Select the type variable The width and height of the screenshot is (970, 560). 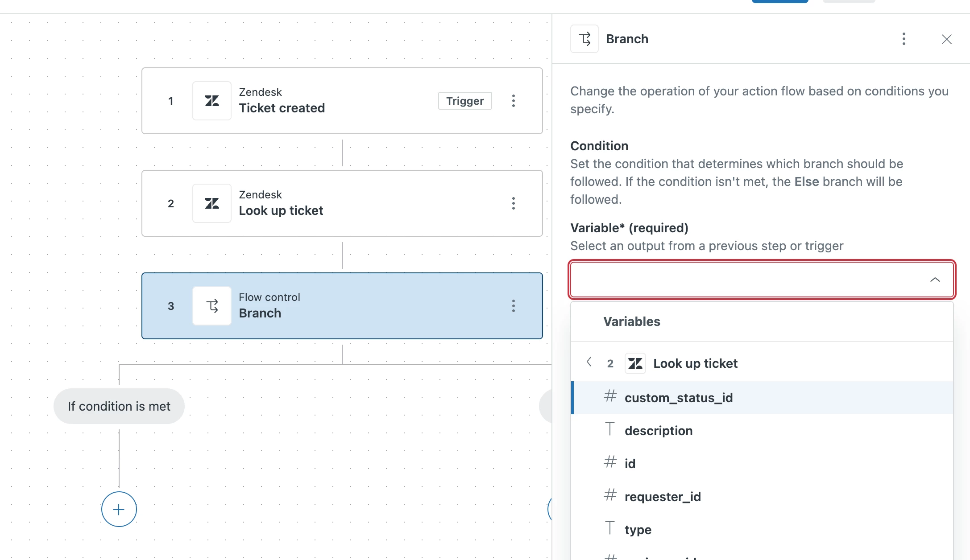[638, 530]
